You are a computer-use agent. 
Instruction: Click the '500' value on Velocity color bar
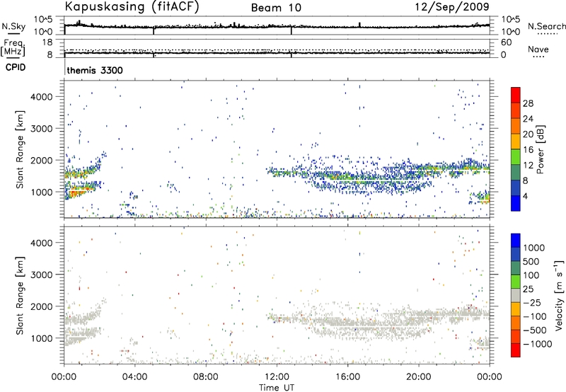(x=531, y=261)
